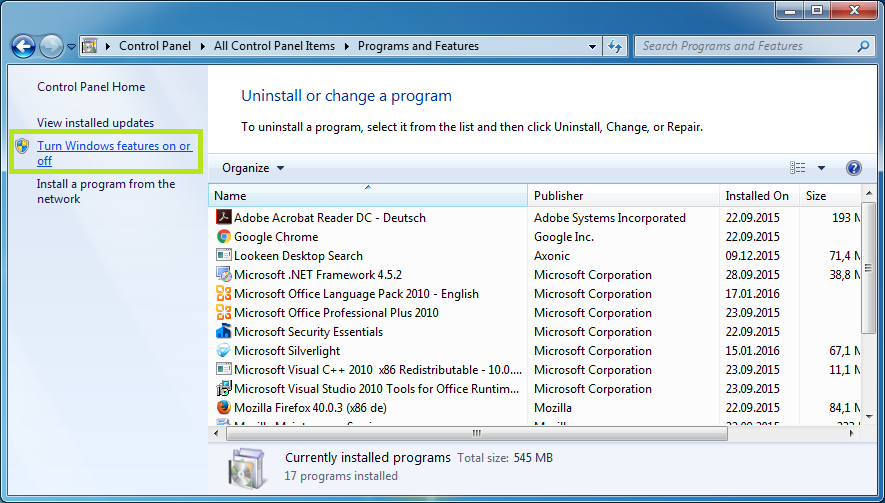Select Microsoft Visual C++ 2010 x86 Redistributable
The height and width of the screenshot is (503, 885).
378,370
